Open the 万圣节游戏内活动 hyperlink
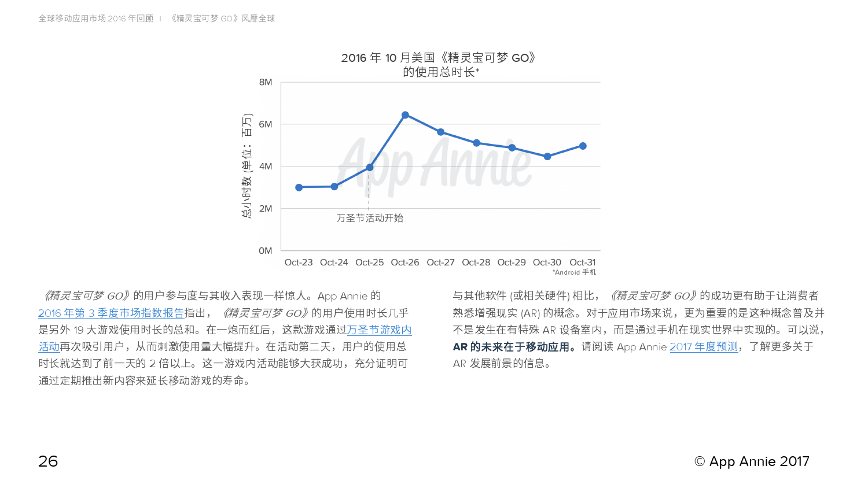868x488 pixels. coord(379,330)
